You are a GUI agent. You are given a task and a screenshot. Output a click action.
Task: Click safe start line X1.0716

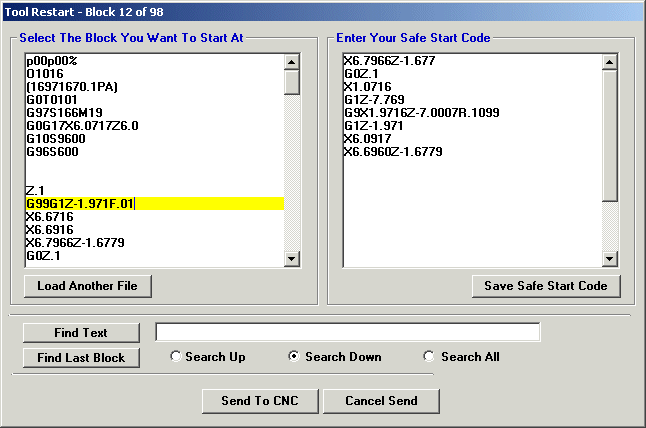coord(367,87)
